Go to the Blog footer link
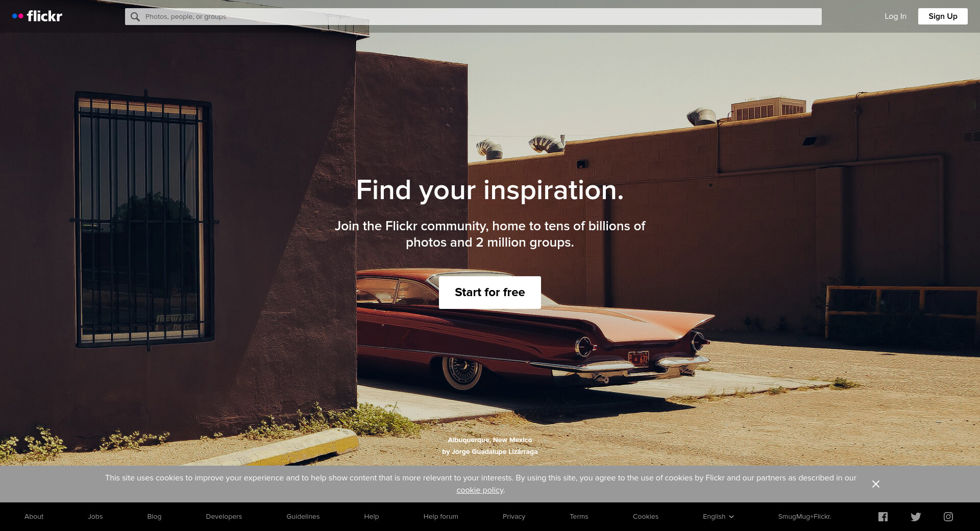Screen dimensions: 980x531 [x=154, y=517]
